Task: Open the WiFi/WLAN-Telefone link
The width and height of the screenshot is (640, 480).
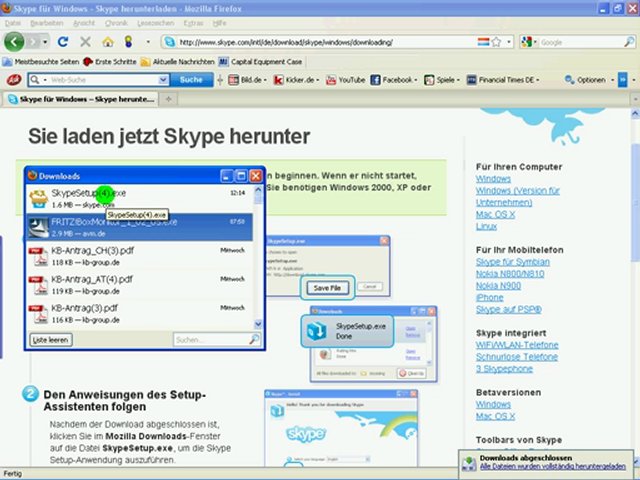Action: pyautogui.click(x=517, y=345)
